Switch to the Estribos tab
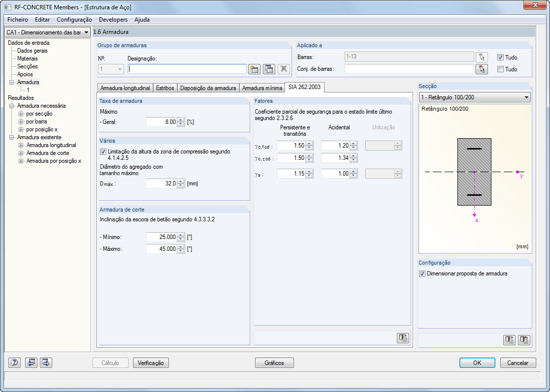The height and width of the screenshot is (392, 550). [x=165, y=88]
